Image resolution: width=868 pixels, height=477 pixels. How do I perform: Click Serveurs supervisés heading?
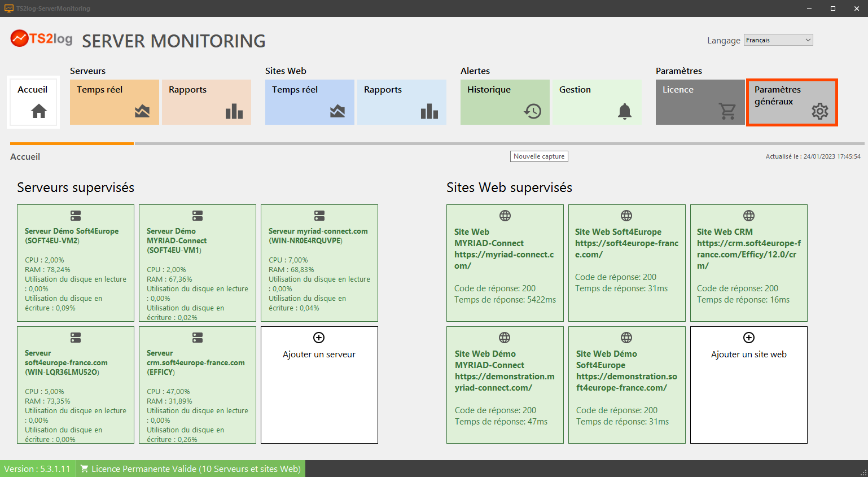click(76, 187)
